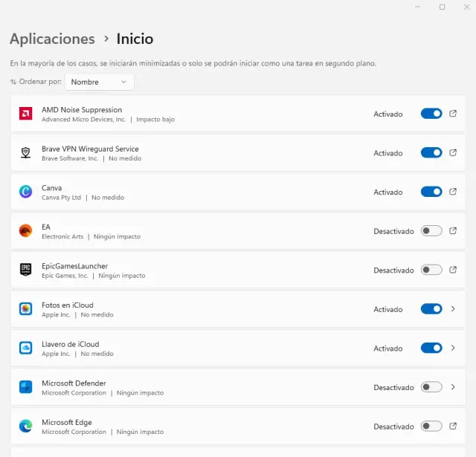Turn off Canva startup toggle
Image resolution: width=476 pixels, height=457 pixels.
(x=431, y=192)
